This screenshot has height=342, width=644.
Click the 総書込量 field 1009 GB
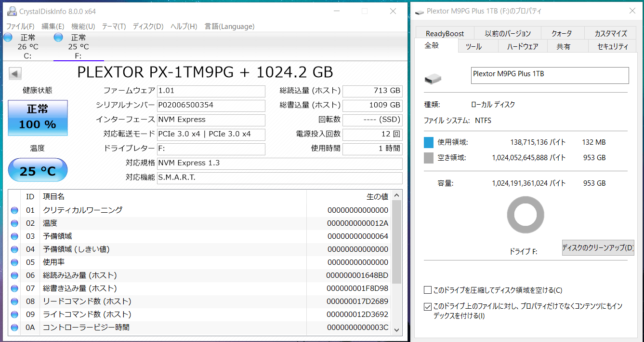372,105
